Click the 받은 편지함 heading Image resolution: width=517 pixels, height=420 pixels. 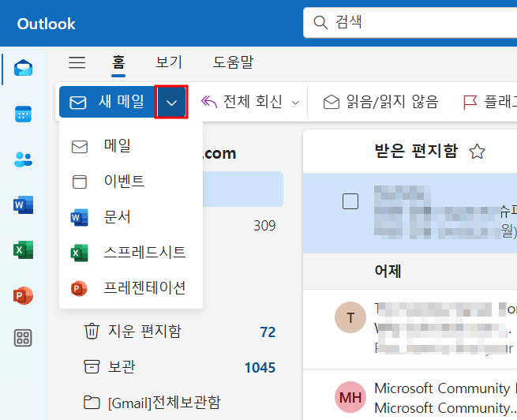(417, 151)
